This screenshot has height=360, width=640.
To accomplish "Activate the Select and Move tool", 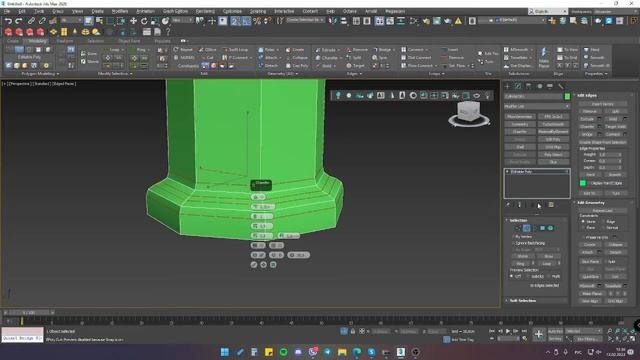I will (x=133, y=21).
